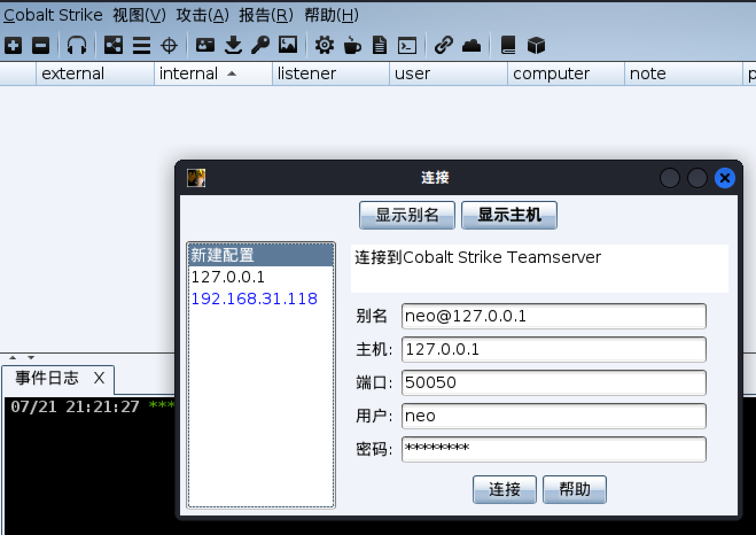Viewport: 756px width, 535px height.
Task: Sort by the listener column header
Action: 331,74
